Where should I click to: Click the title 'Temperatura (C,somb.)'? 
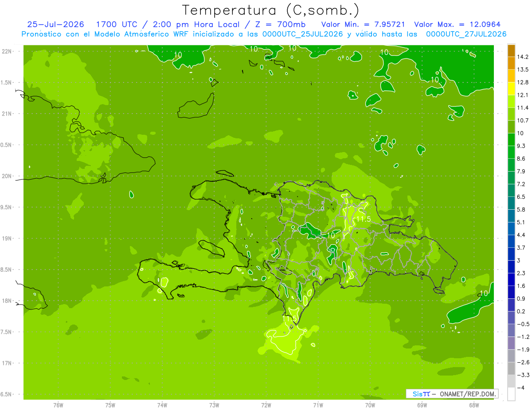tap(270, 10)
